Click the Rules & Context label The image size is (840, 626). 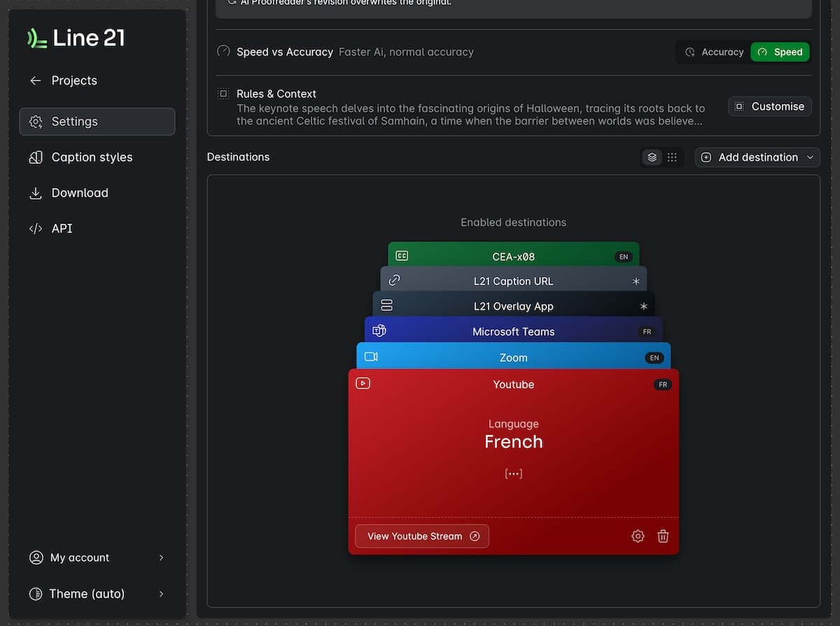(276, 94)
